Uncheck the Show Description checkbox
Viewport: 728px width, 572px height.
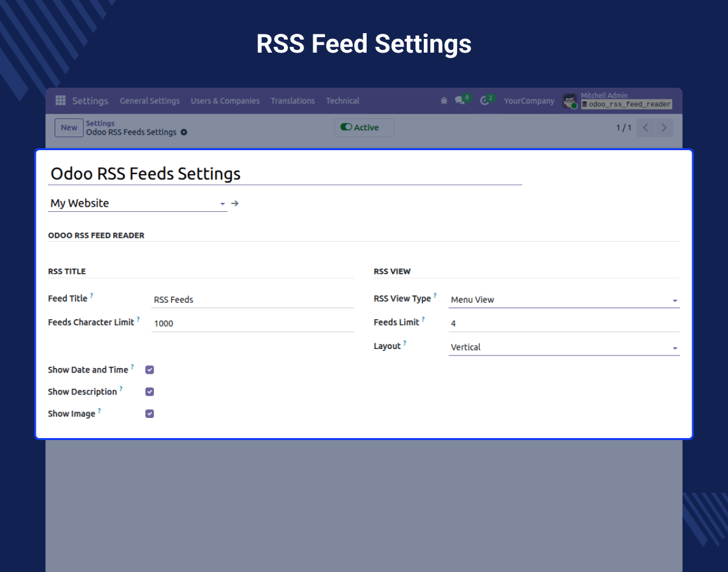pyautogui.click(x=149, y=392)
